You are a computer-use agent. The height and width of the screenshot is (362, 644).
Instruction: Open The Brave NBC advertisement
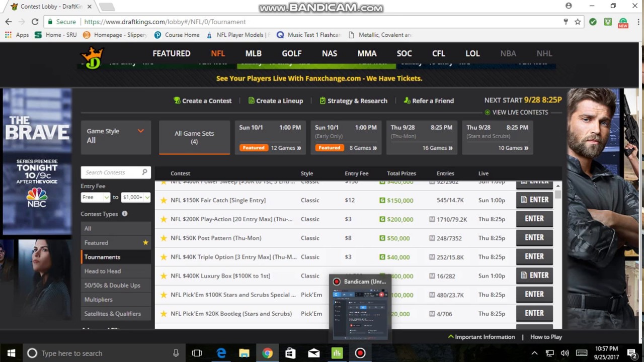point(37,162)
